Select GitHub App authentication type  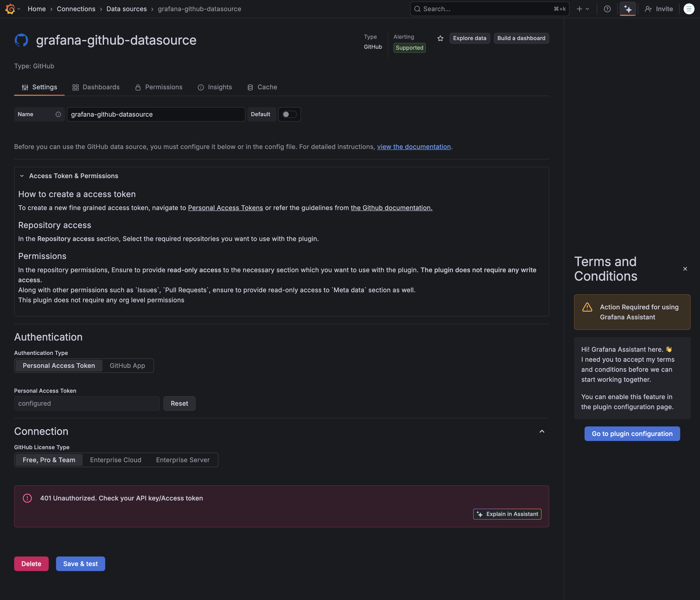[x=127, y=365]
